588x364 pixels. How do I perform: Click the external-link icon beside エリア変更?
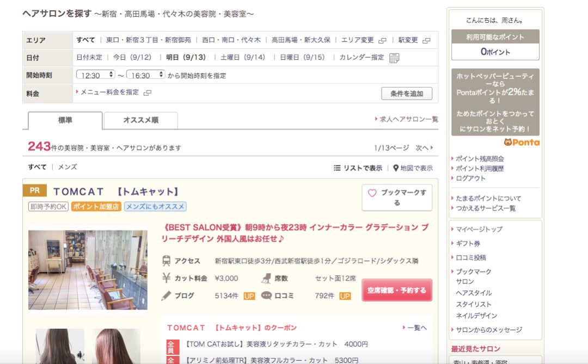[x=382, y=40]
